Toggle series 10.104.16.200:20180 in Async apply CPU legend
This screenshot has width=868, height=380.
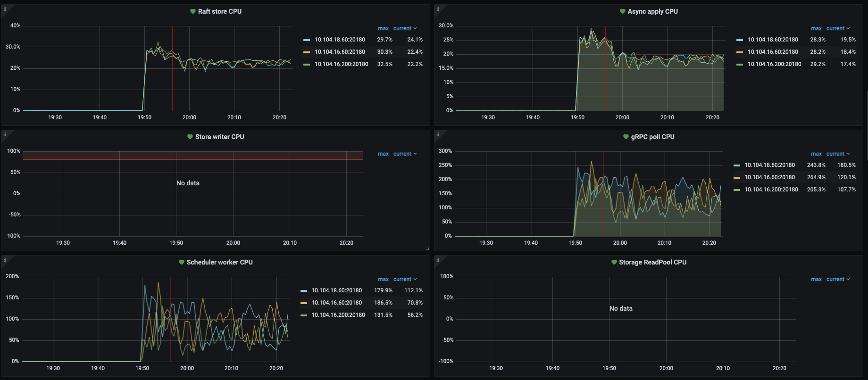(x=774, y=64)
